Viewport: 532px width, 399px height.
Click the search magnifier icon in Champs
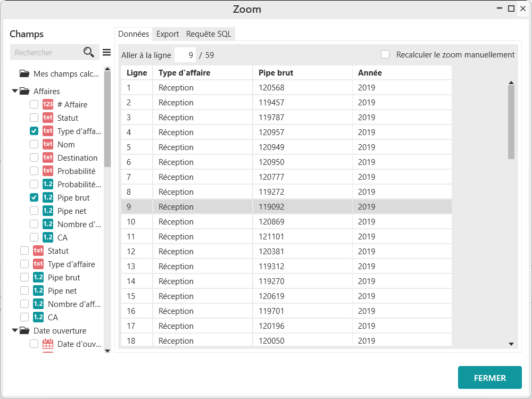(x=89, y=52)
